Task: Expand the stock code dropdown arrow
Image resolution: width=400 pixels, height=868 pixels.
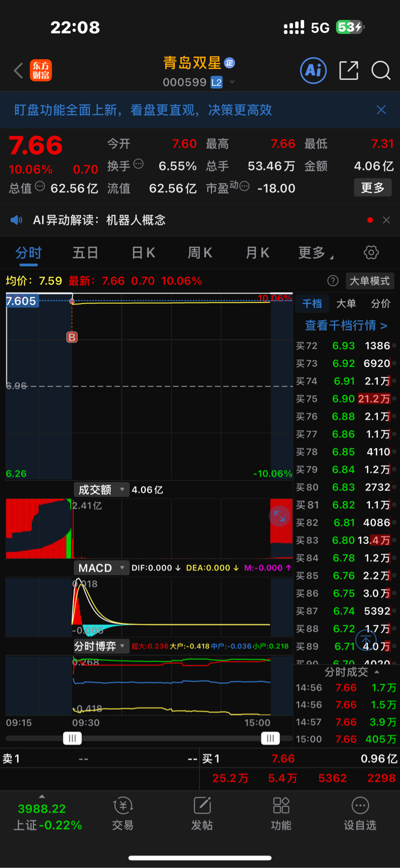Action: (x=232, y=82)
